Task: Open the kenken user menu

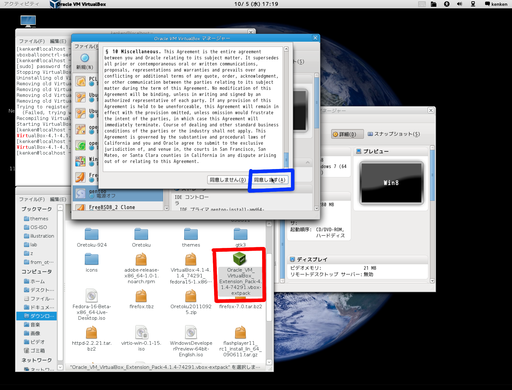Action: click(496, 4)
